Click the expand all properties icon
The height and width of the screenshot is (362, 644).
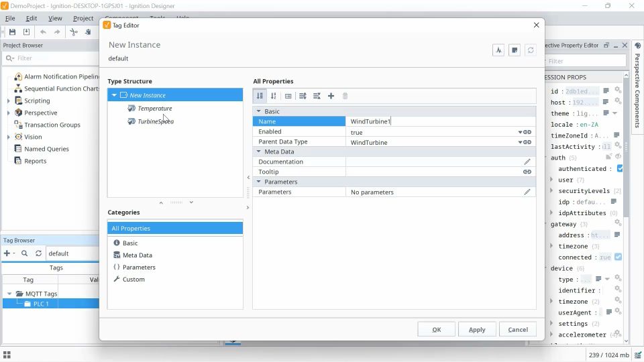[303, 96]
